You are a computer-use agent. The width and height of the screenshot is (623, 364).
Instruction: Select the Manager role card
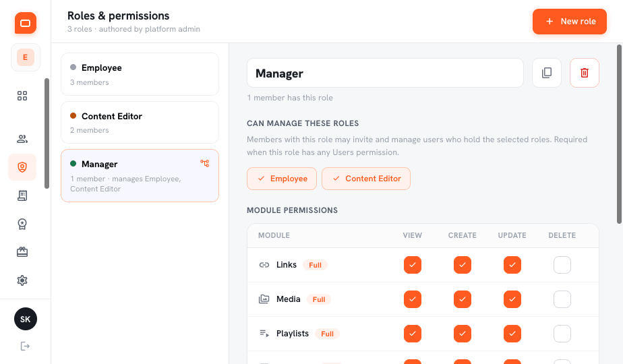coord(140,176)
